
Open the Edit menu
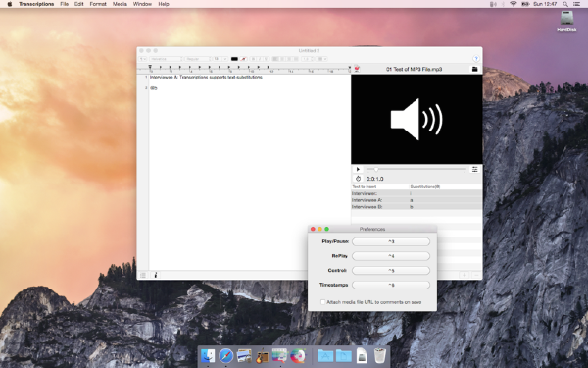(78, 4)
